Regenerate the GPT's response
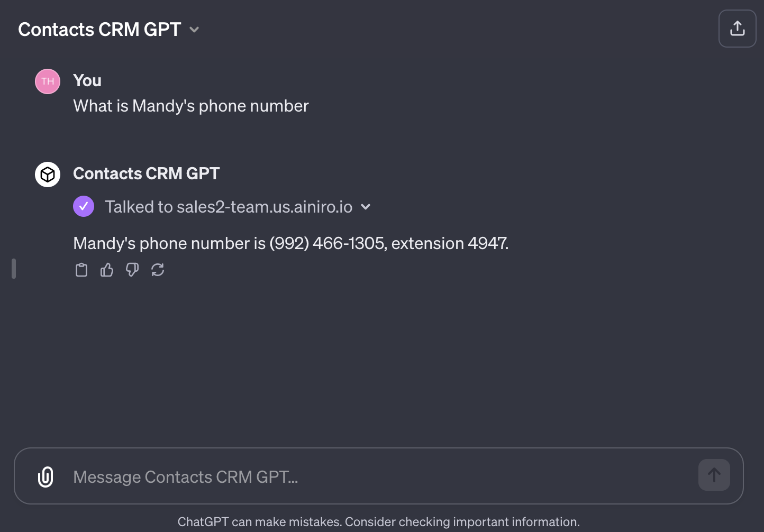Image resolution: width=764 pixels, height=532 pixels. 157,270
